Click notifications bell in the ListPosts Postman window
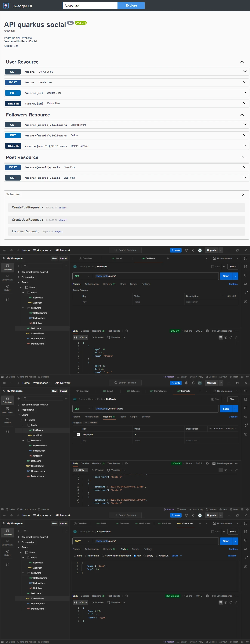Screen dimensions: 250x644 [x=193, y=383]
